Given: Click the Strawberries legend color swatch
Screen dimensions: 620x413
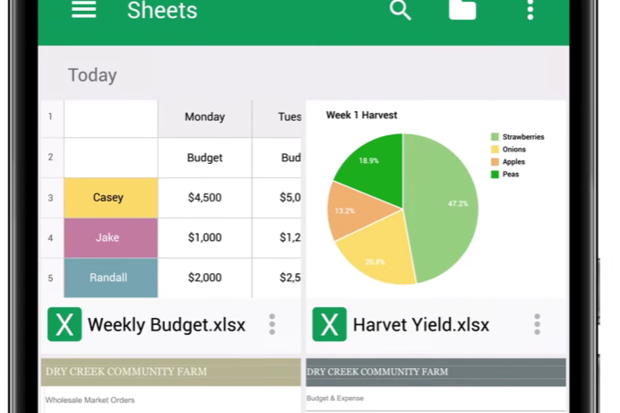Looking at the screenshot, I should pyautogui.click(x=495, y=137).
